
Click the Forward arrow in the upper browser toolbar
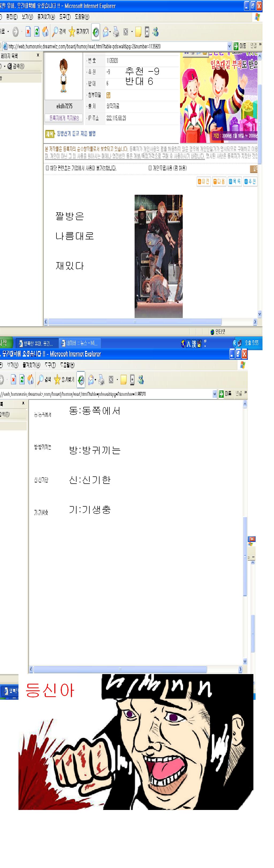[x=16, y=32]
